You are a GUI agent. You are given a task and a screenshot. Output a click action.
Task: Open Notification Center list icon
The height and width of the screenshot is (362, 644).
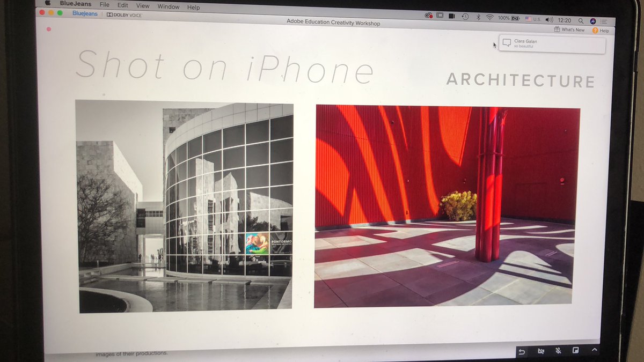tap(604, 21)
